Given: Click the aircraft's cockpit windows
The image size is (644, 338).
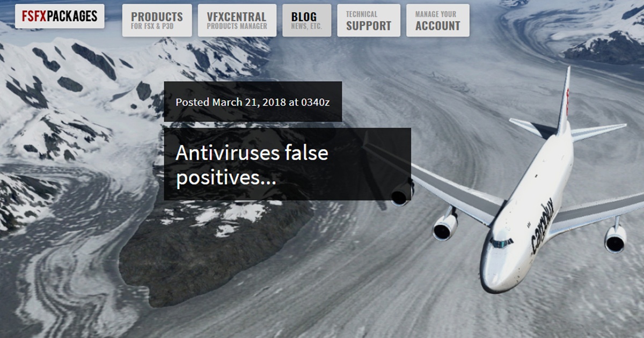Looking at the screenshot, I should 501,243.
